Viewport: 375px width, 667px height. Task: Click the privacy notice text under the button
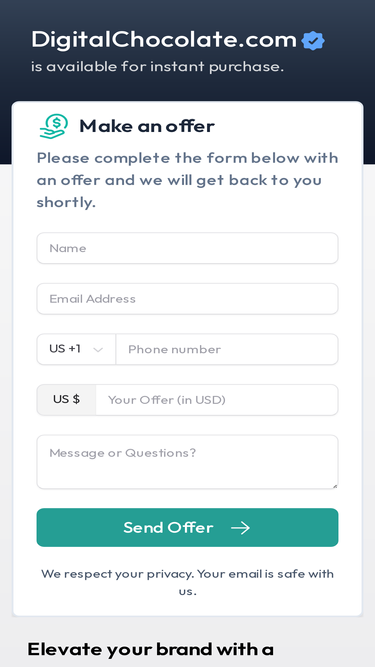(x=188, y=582)
